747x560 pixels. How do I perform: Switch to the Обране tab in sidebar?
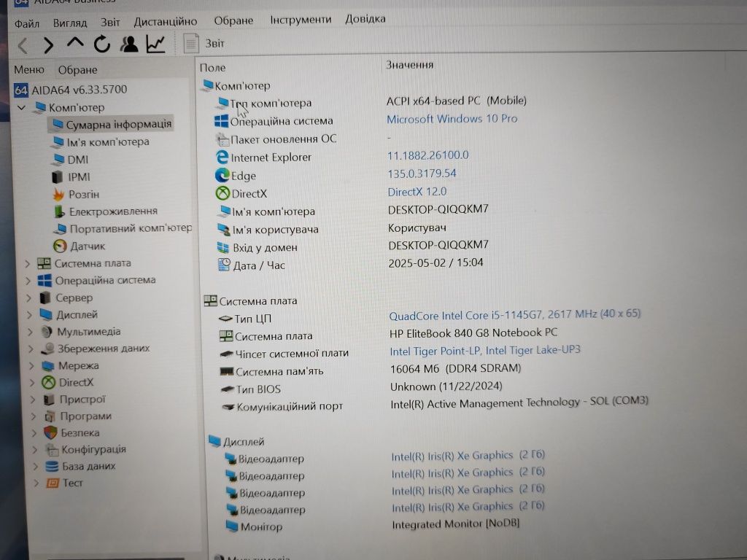[77, 70]
